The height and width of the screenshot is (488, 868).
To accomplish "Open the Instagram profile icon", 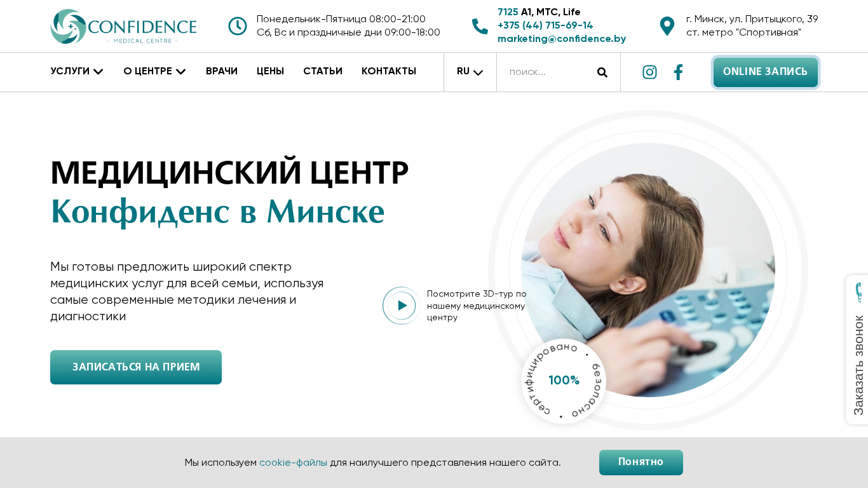I will pyautogui.click(x=649, y=72).
